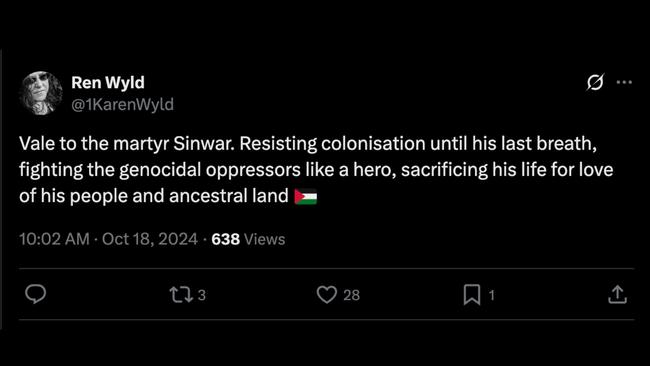Click the 10:02 AM timestamp
The image size is (650, 366).
[54, 239]
